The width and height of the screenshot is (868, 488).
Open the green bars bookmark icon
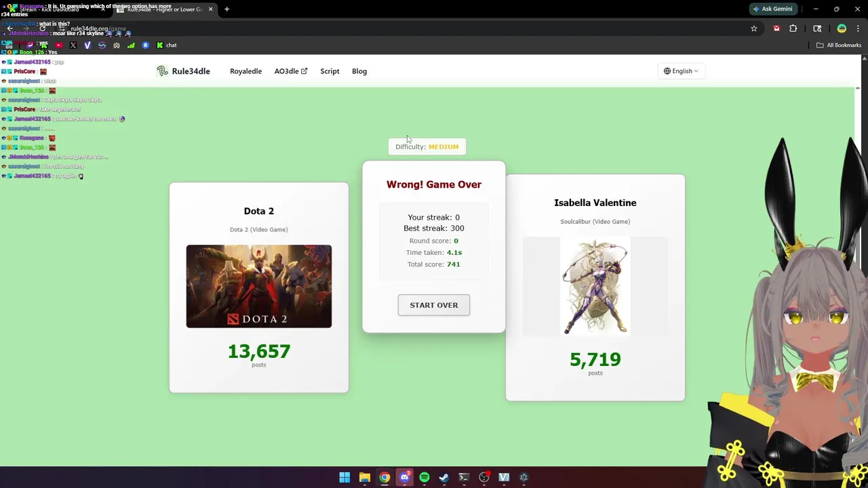click(x=131, y=45)
